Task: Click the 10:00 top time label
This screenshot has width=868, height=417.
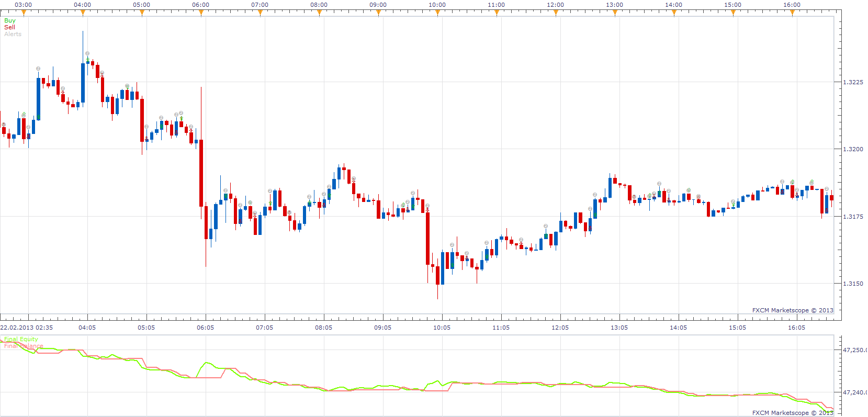Action: click(437, 5)
